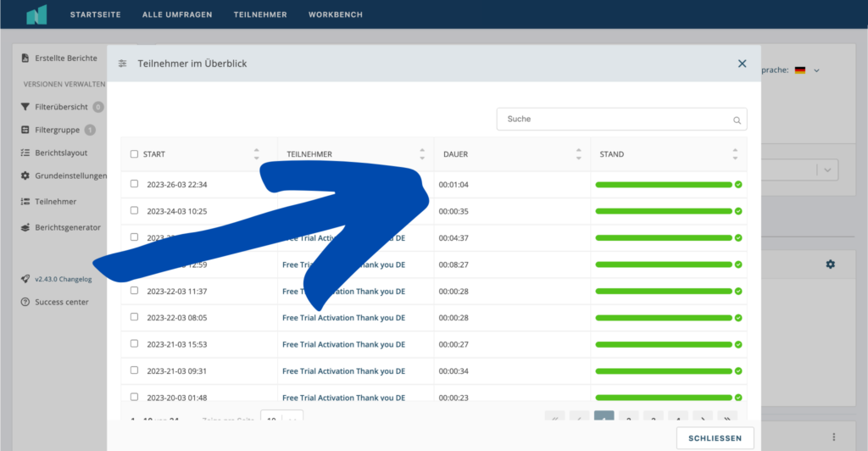Click into the Suche search field
Image resolution: width=868 pixels, height=451 pixels.
click(x=615, y=120)
